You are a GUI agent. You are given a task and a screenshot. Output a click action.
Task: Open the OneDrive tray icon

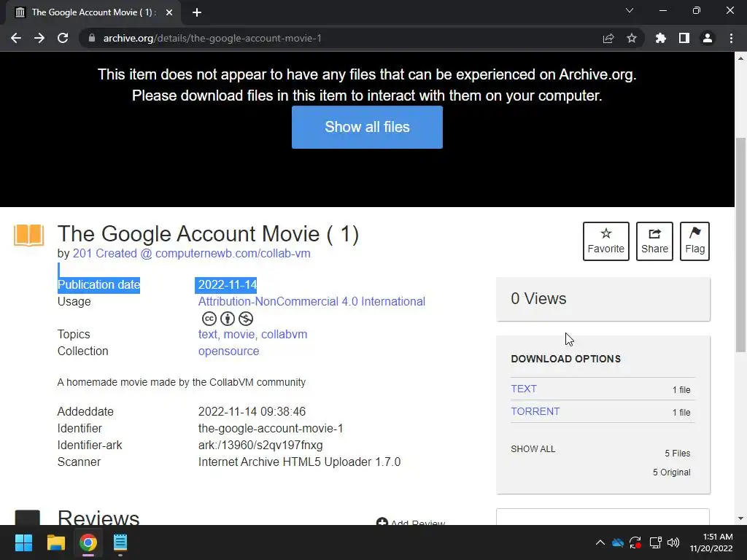pyautogui.click(x=618, y=542)
